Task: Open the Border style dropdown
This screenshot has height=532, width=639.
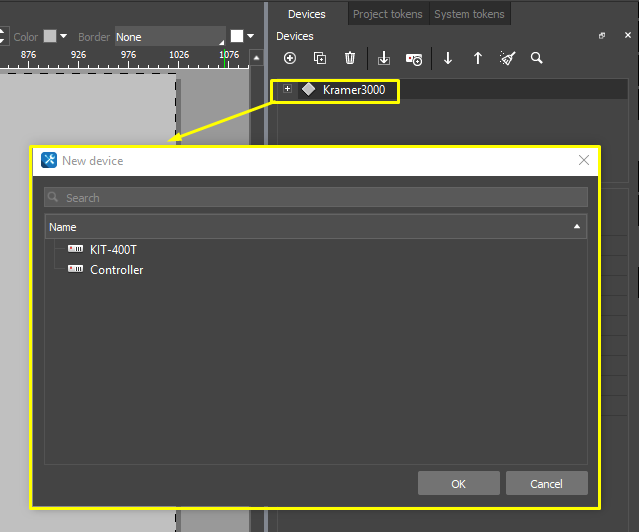Action: [169, 37]
